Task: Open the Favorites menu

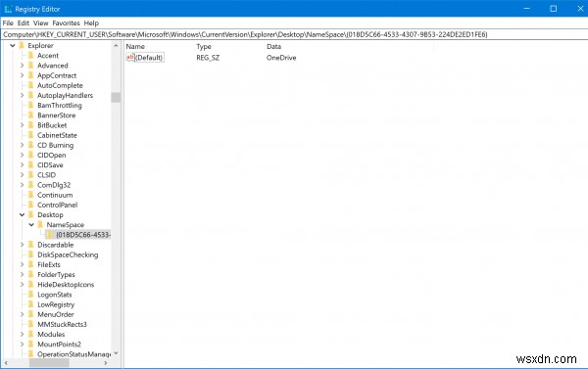Action: [x=66, y=23]
